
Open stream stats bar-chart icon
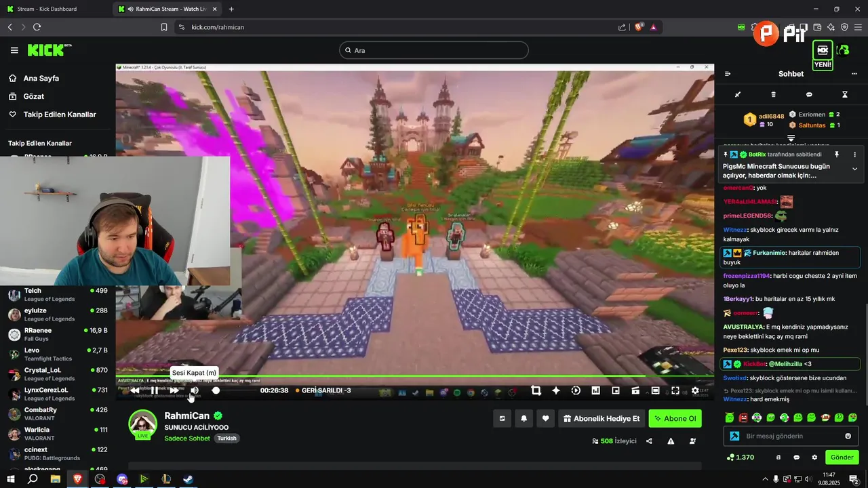coord(595,390)
